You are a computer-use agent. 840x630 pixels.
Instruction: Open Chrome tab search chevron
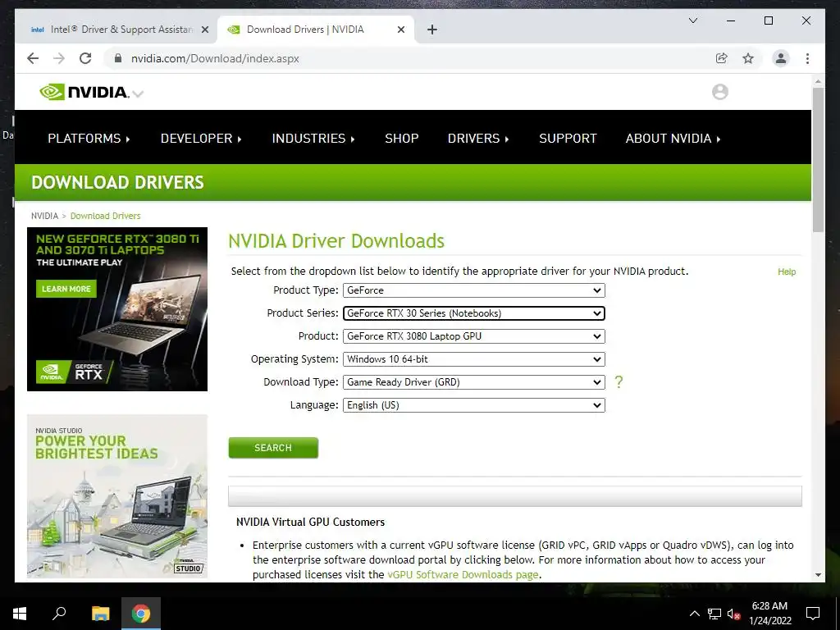click(x=692, y=21)
